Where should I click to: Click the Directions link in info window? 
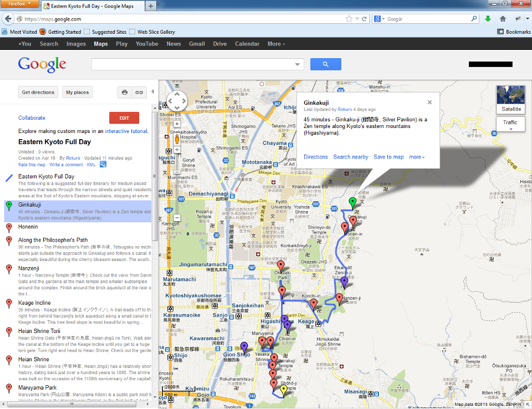pos(315,157)
